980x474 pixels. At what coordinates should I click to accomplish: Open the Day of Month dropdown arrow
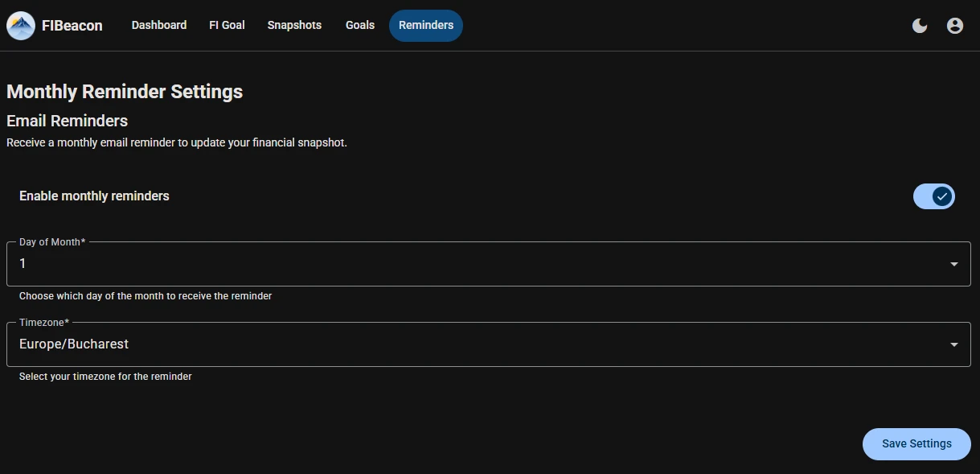[953, 263]
